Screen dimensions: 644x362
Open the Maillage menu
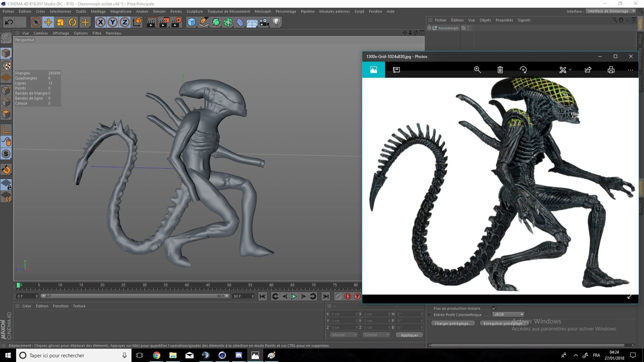[x=98, y=11]
